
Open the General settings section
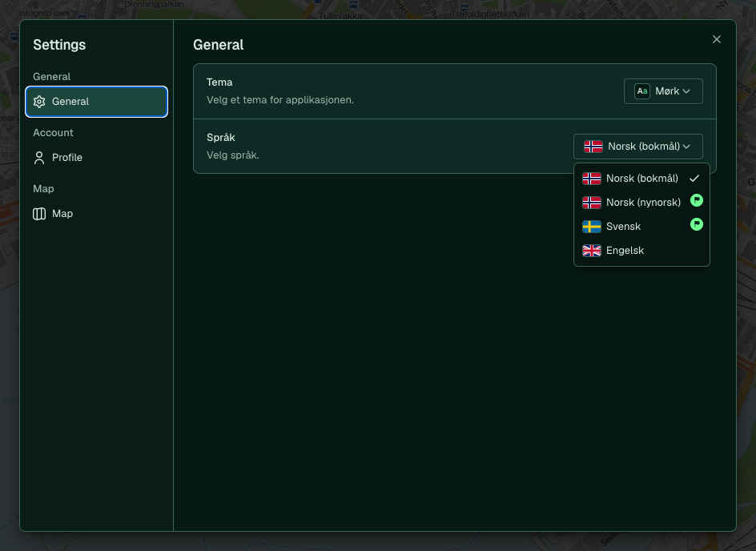[96, 102]
